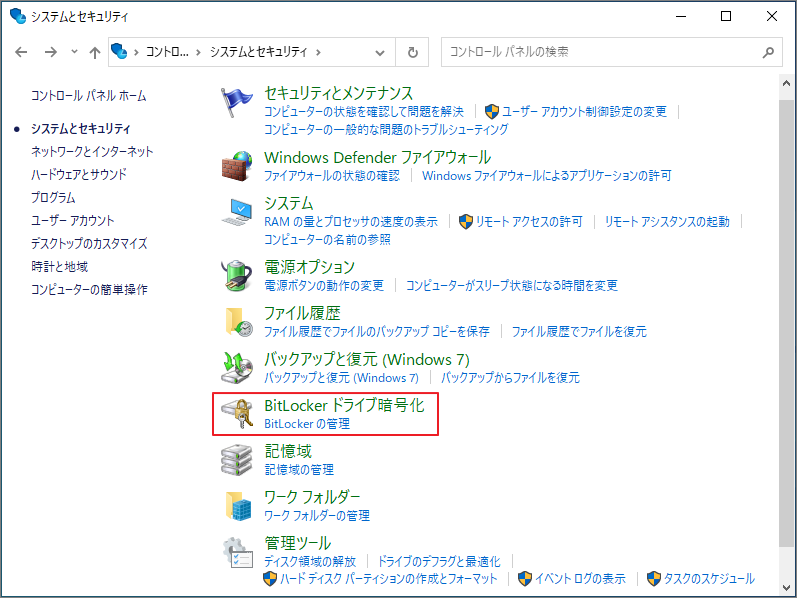Image resolution: width=797 pixels, height=598 pixels.
Task: Click the up arrow to parent folder
Action: pos(95,52)
